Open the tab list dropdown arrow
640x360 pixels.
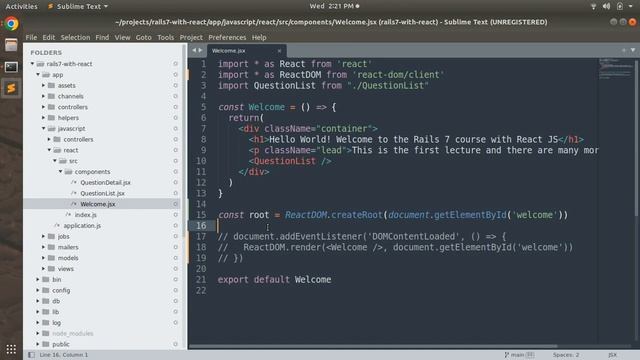coord(633,50)
